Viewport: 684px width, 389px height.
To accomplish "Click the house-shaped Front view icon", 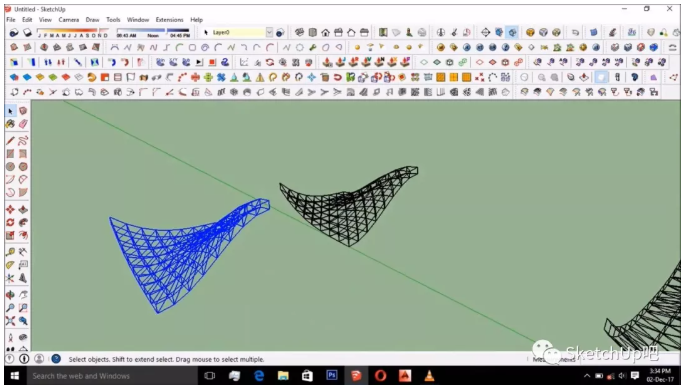I will coord(325,32).
